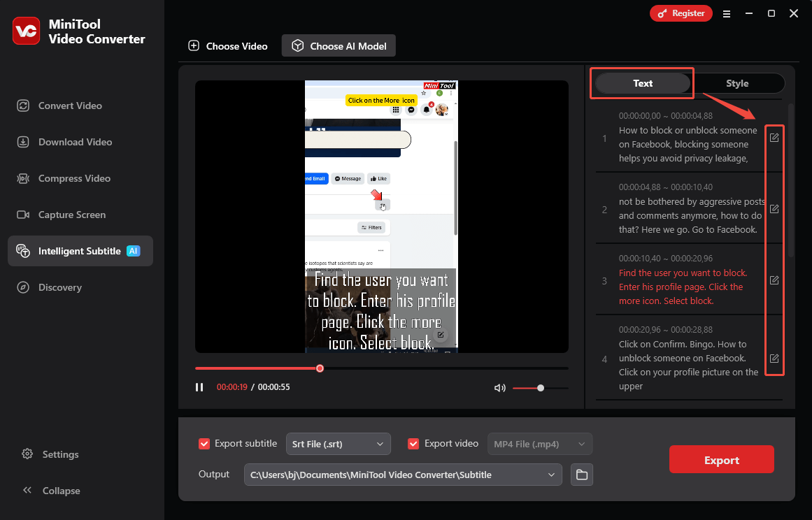
Task: Click the total duration 00:00:55
Action: pyautogui.click(x=274, y=387)
